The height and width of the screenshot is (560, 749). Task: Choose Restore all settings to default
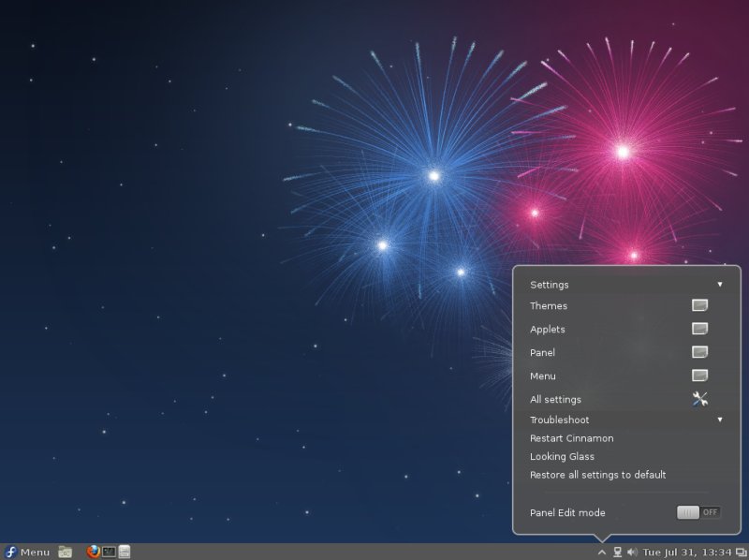tap(625, 475)
